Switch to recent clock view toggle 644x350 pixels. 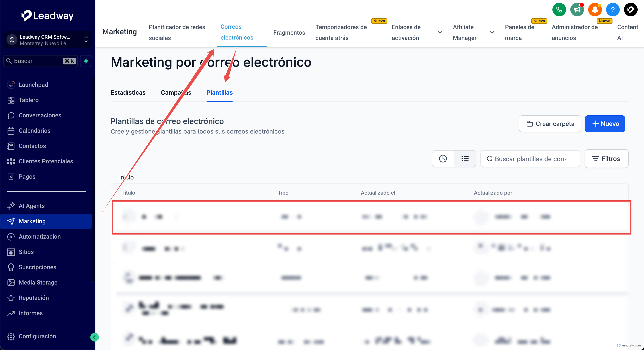pos(443,159)
